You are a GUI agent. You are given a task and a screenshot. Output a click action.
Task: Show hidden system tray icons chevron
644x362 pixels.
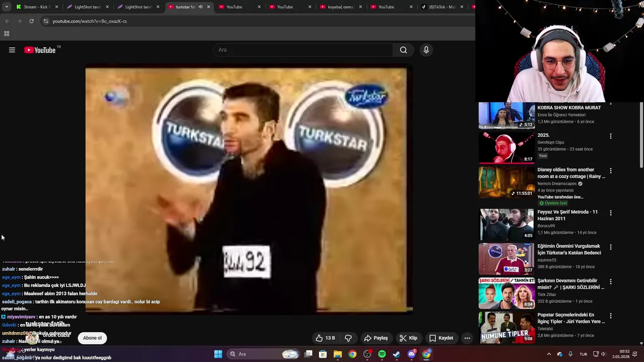coord(549,354)
